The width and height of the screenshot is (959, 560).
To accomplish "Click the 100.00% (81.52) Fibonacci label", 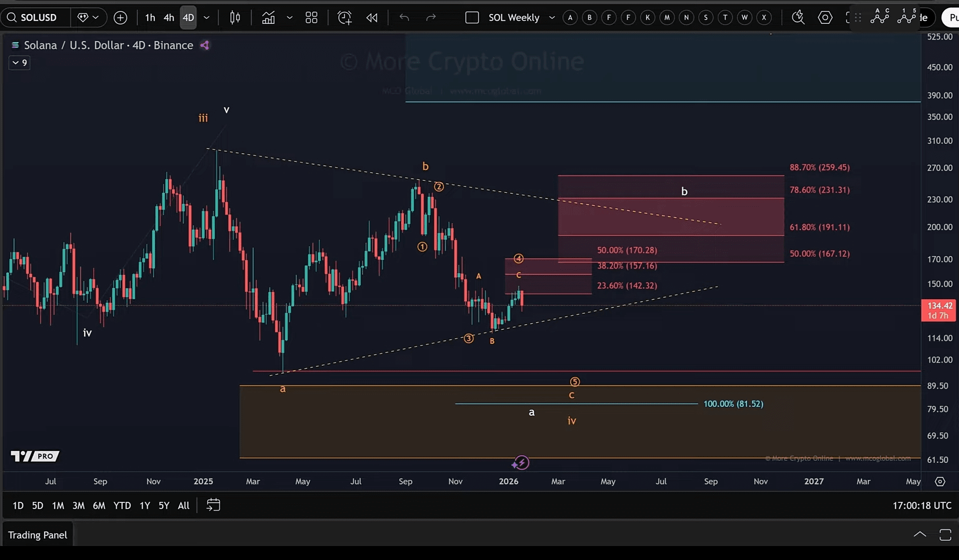I will tap(733, 404).
